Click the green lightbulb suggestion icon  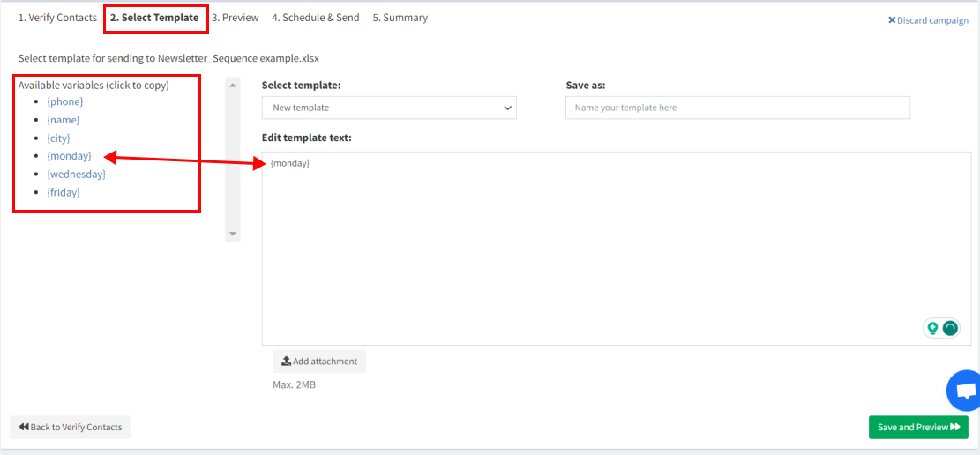pos(932,328)
